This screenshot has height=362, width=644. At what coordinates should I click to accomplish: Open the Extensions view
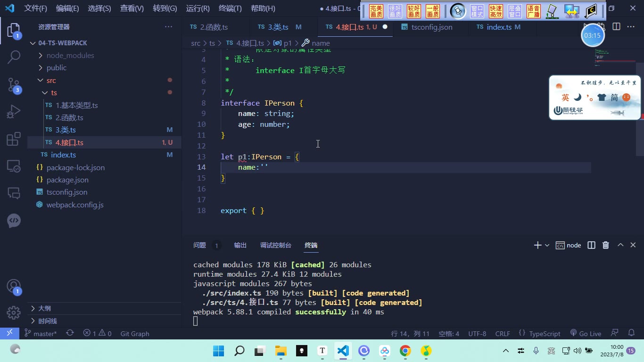tap(14, 139)
